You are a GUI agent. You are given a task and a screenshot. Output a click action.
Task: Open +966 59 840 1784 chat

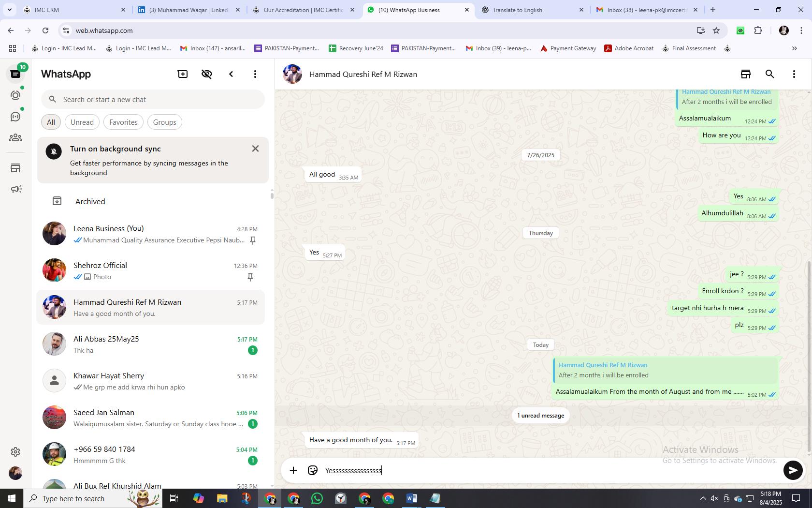[151, 454]
